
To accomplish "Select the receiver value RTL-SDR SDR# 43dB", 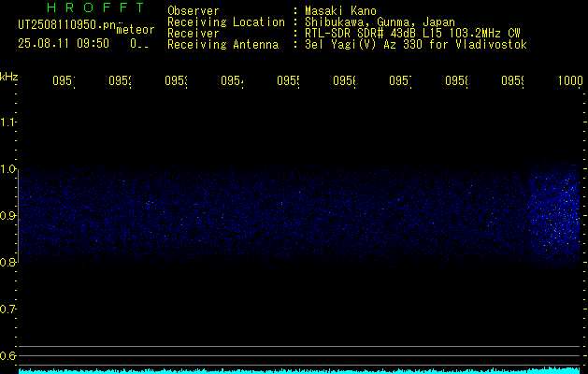I will [x=362, y=34].
